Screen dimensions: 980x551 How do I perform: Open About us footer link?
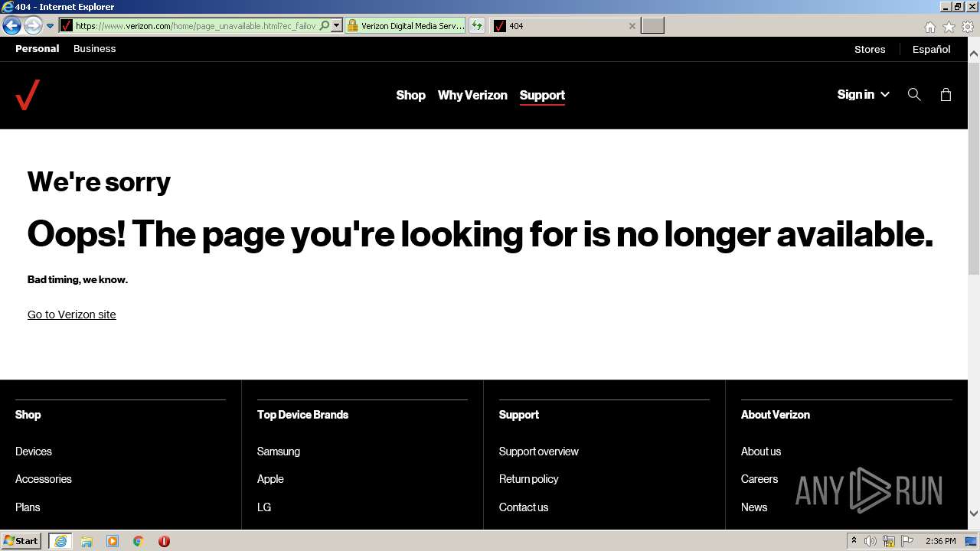tap(761, 452)
